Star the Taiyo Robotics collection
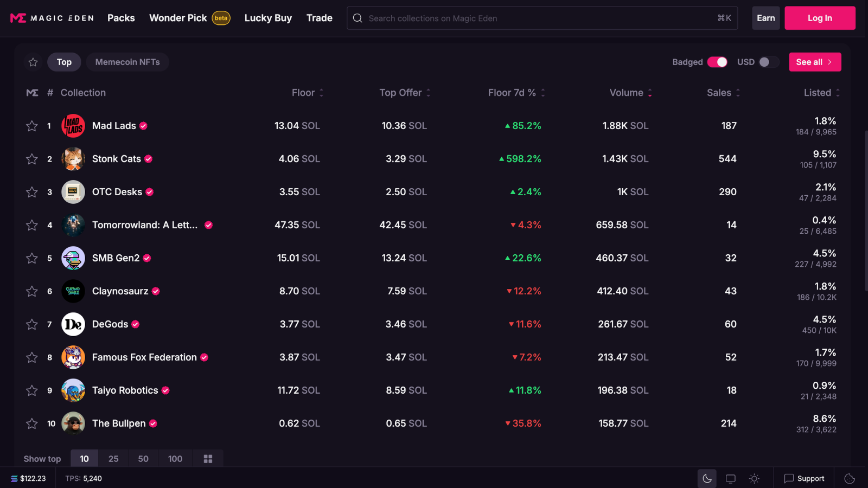The width and height of the screenshot is (868, 488). 32,390
